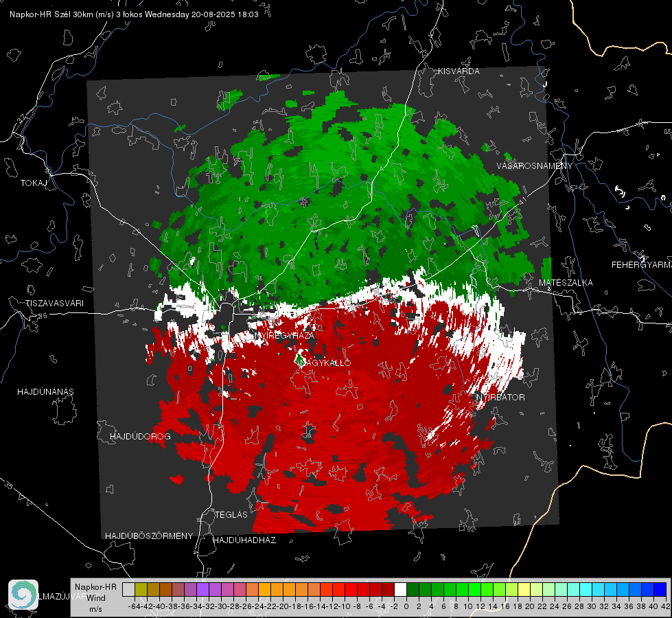Click the gray swatch left of -64
The width and height of the screenshot is (672, 618).
(x=128, y=589)
